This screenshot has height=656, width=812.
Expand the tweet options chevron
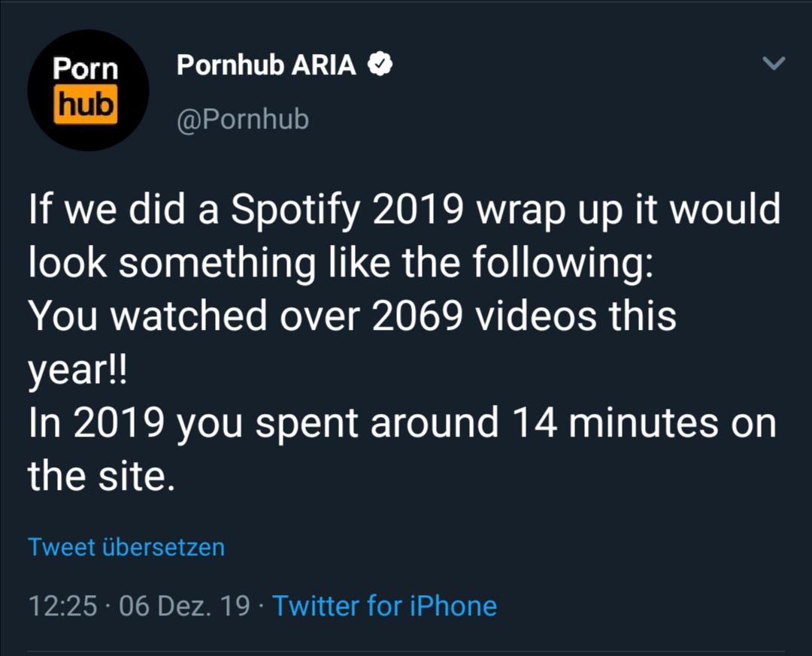click(x=773, y=65)
